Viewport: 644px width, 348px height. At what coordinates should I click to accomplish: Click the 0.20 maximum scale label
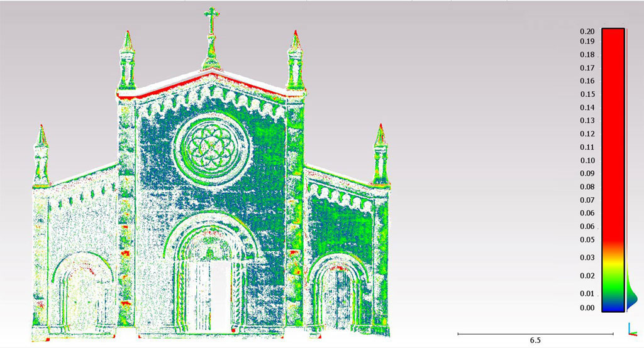coord(587,31)
